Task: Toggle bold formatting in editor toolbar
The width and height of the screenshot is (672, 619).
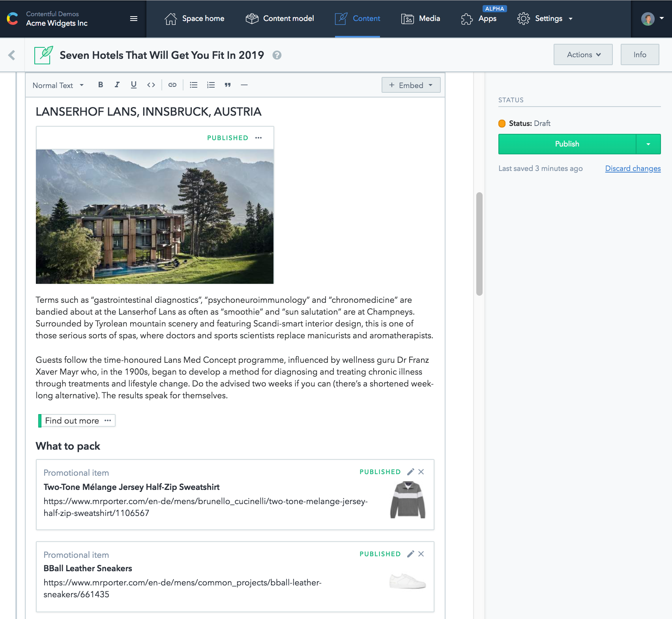Action: pos(101,85)
